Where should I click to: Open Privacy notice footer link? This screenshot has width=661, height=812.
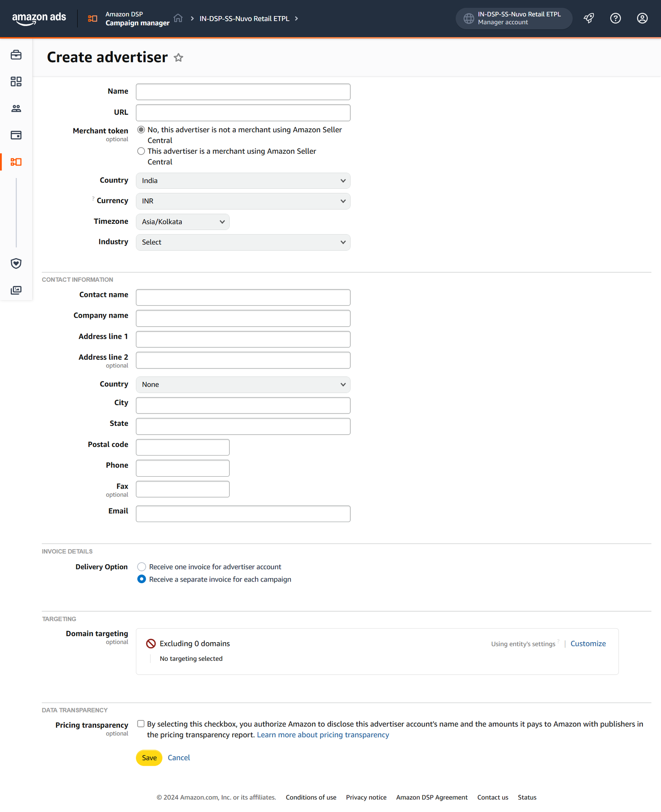366,797
